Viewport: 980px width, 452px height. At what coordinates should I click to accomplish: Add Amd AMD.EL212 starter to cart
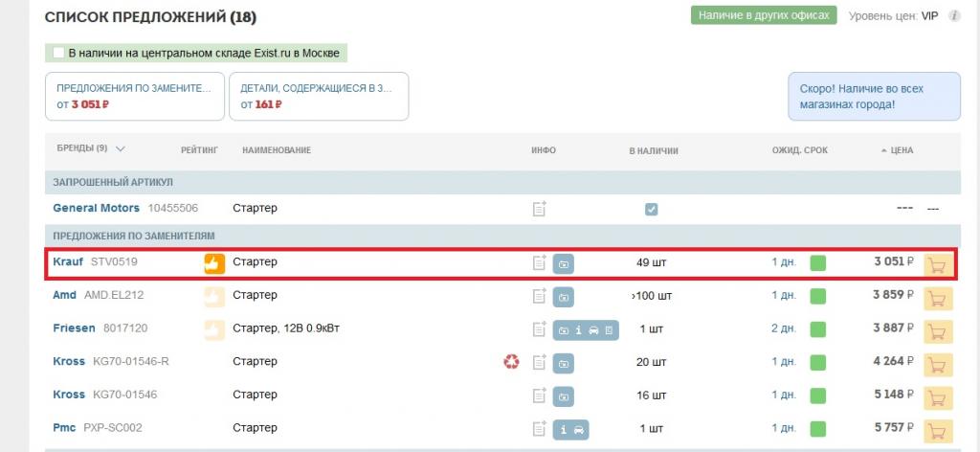[938, 299]
